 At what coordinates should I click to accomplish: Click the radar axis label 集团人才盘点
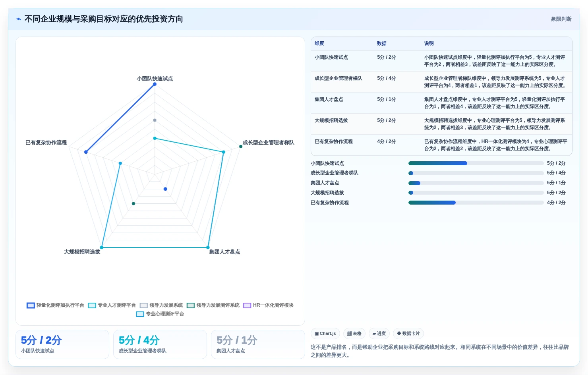coord(225,252)
